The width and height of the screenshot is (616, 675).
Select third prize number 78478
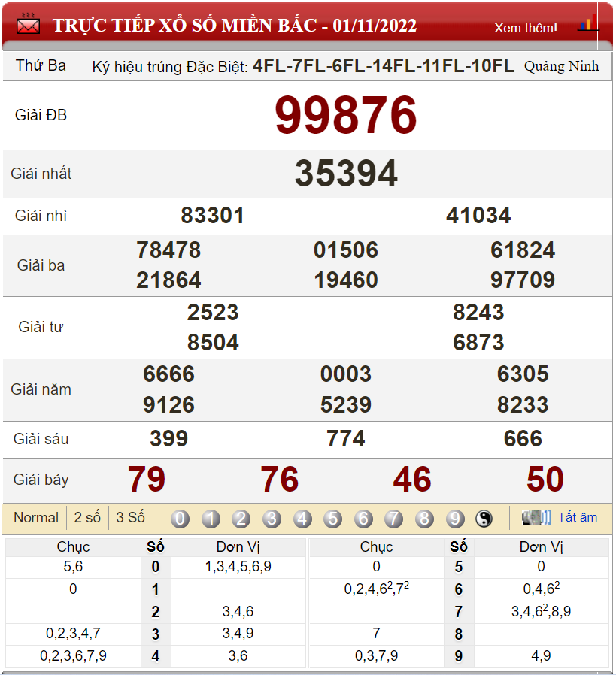click(168, 250)
